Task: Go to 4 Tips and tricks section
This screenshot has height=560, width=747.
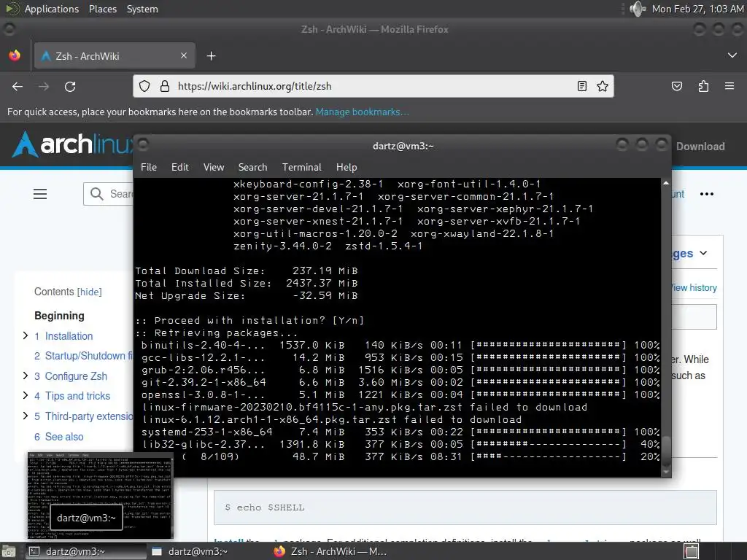Action: pos(72,396)
